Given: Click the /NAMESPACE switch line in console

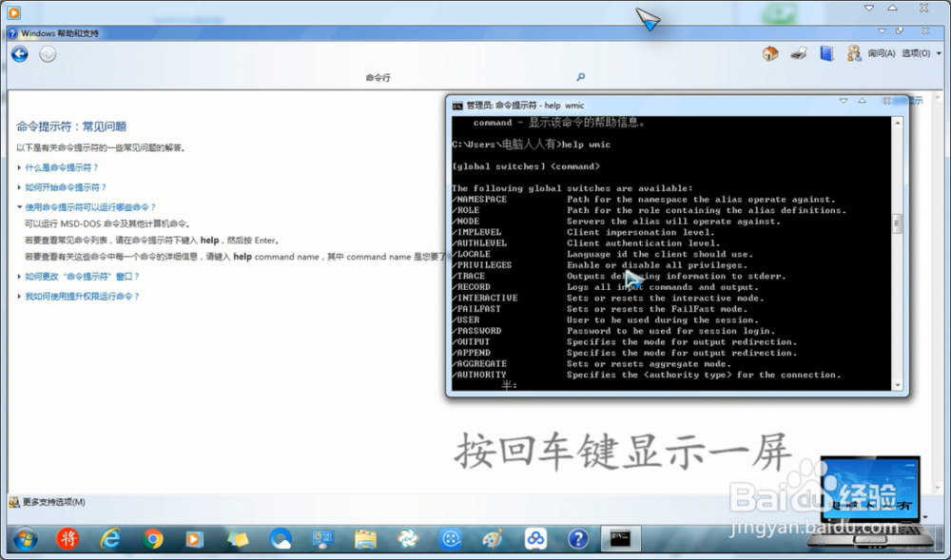Looking at the screenshot, I should click(x=644, y=200).
